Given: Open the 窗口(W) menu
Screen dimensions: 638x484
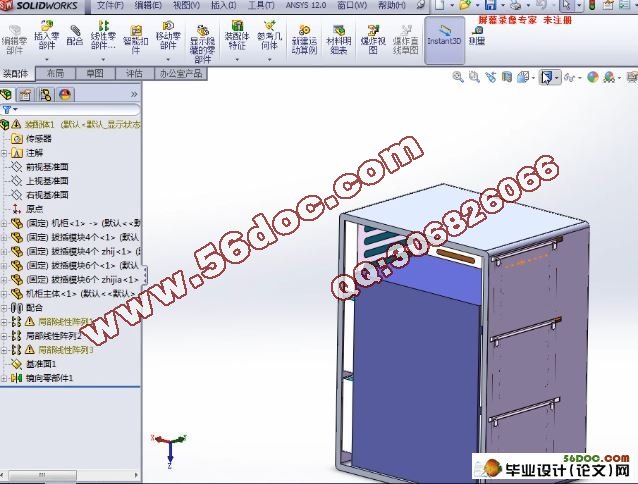Looking at the screenshot, I should pos(352,5).
